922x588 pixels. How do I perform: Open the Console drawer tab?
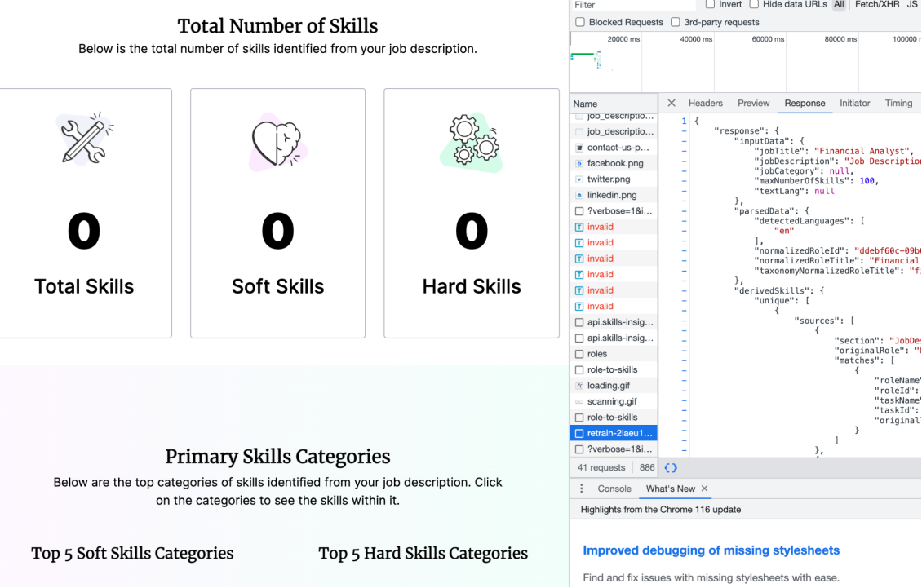click(x=614, y=489)
